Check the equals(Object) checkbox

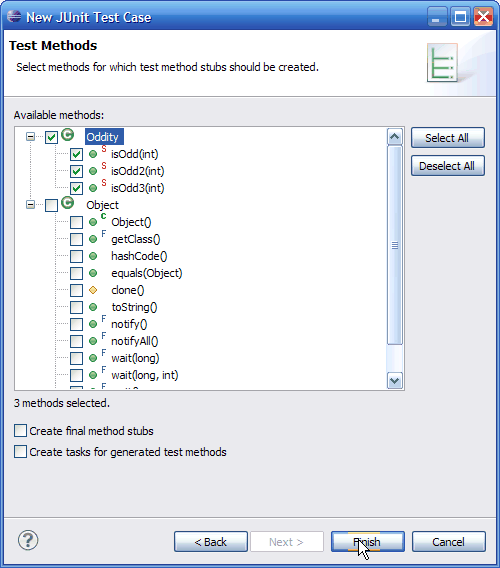click(76, 273)
